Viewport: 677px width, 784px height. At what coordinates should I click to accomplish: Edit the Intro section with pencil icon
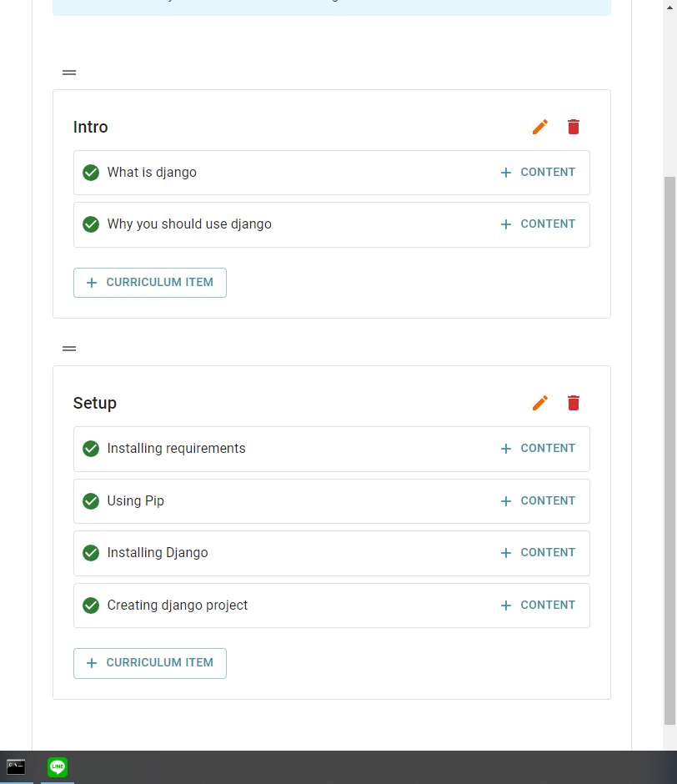[x=540, y=127]
